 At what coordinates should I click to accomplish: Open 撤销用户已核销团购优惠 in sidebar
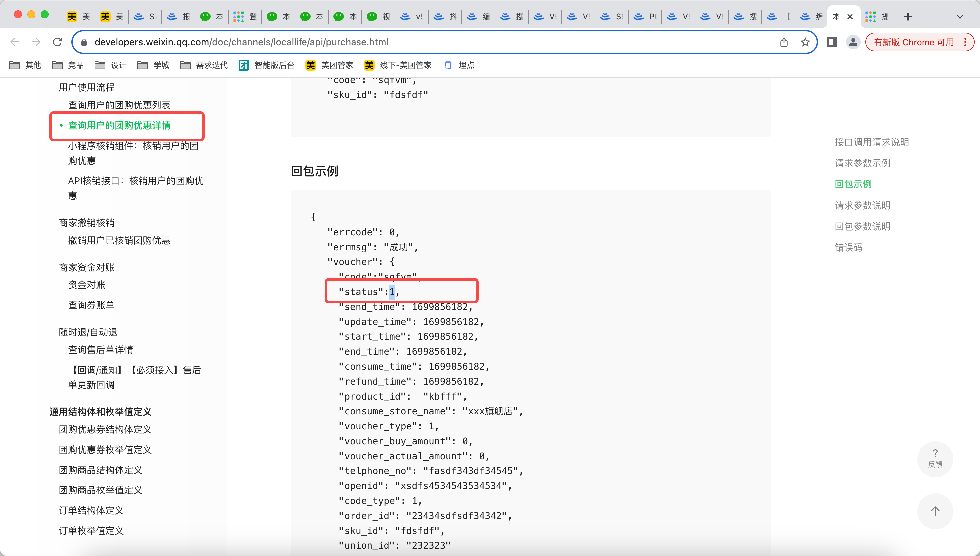[x=119, y=240]
